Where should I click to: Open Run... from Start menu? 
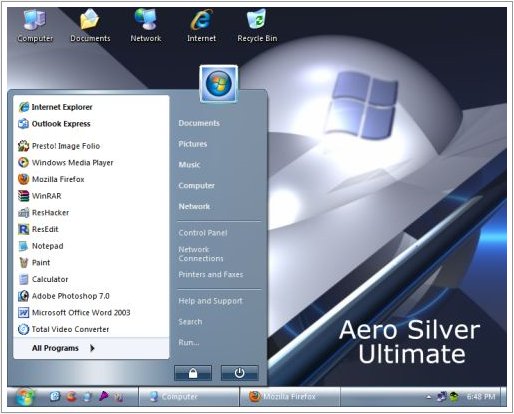pyautogui.click(x=189, y=342)
